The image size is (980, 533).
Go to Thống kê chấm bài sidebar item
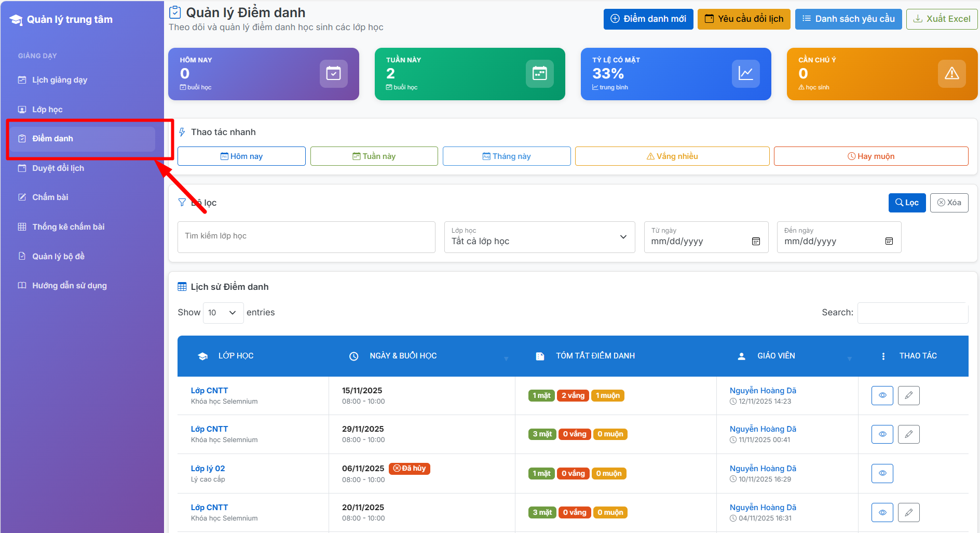pyautogui.click(x=68, y=227)
